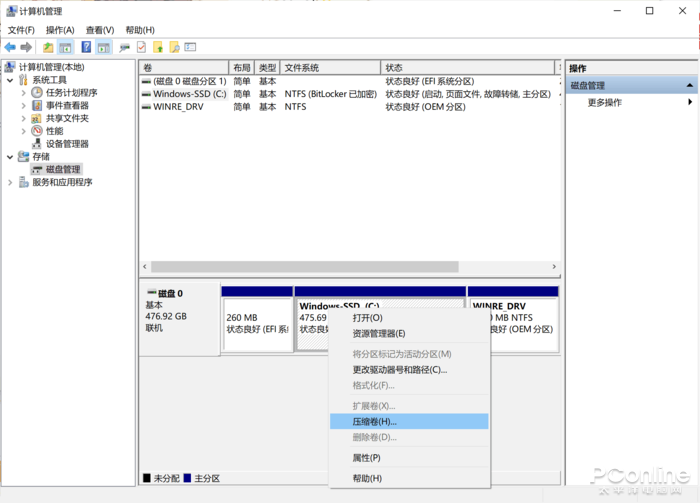The height and width of the screenshot is (503, 700).
Task: Open the 操作(A) menu
Action: pyautogui.click(x=60, y=30)
